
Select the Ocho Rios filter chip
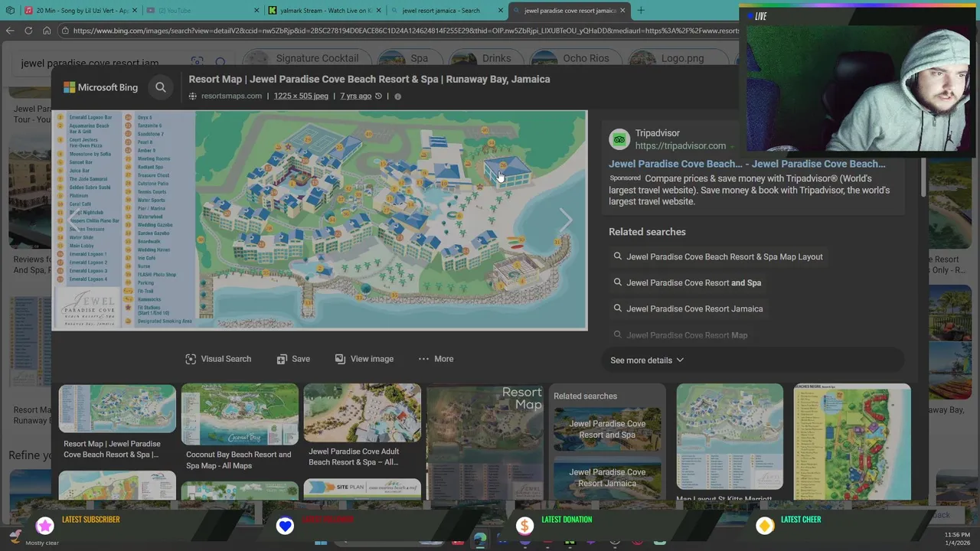(x=574, y=59)
